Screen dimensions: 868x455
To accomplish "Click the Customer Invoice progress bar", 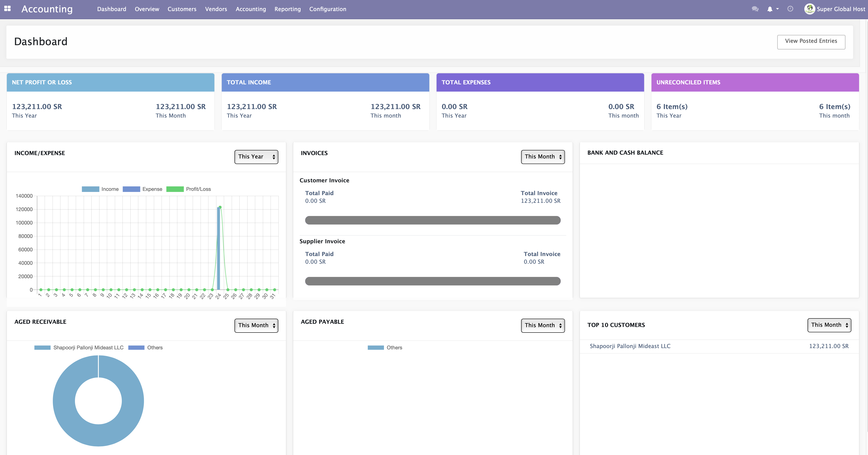I will [x=433, y=220].
